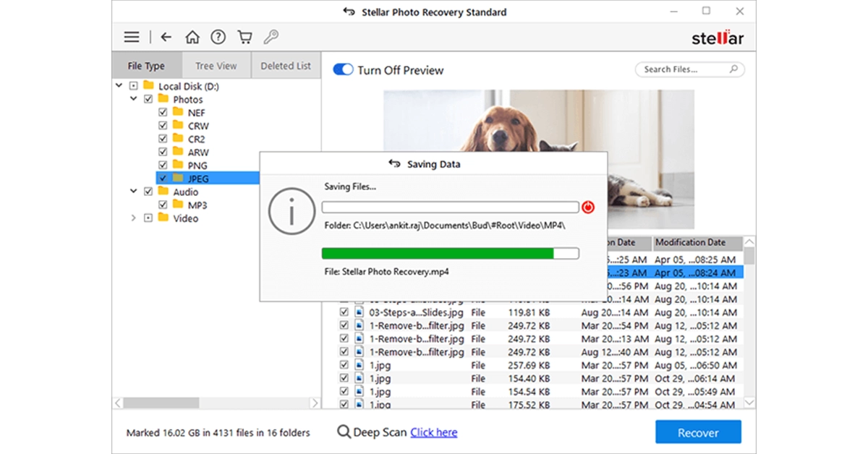Click the activation key icon

[271, 37]
